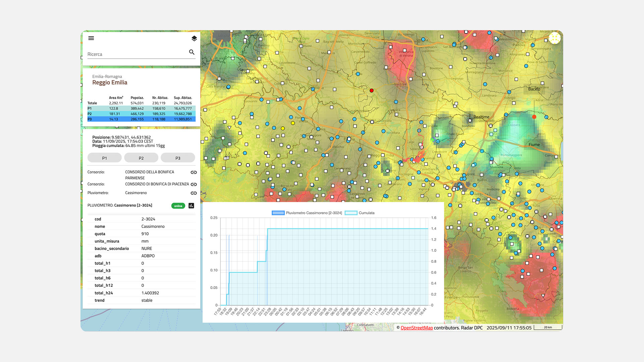Click the red marker near Bacino label
The height and width of the screenshot is (362, 644).
(x=534, y=117)
